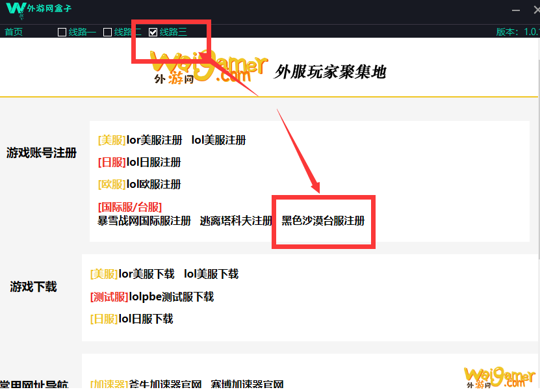Image resolution: width=540 pixels, height=392 pixels.
Task: Open lol日服下载 link
Action: coord(146,319)
